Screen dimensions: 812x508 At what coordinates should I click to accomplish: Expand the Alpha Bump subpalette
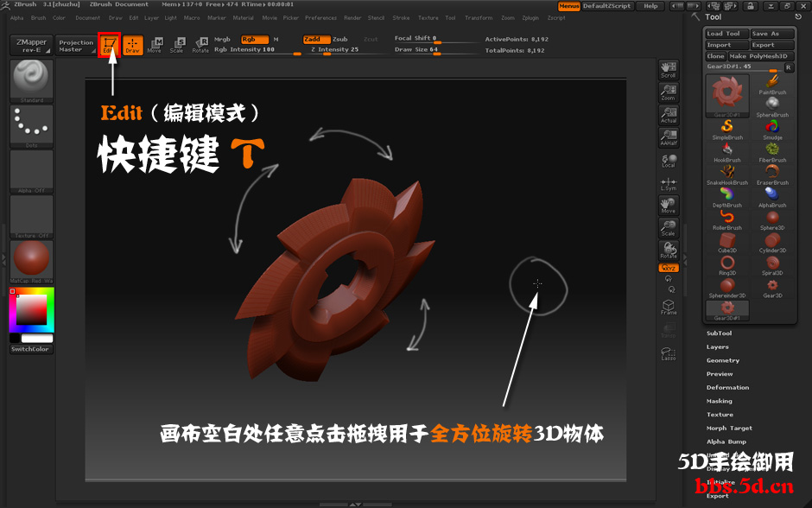pos(726,441)
